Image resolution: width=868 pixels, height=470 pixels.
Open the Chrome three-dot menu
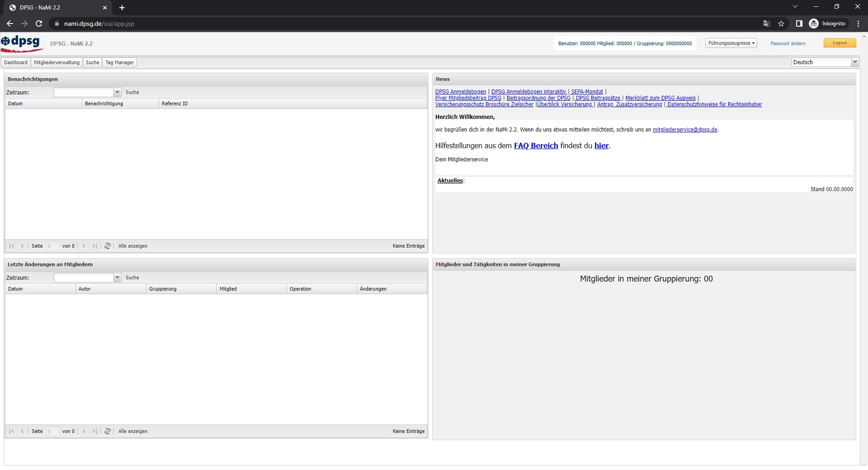pos(858,23)
